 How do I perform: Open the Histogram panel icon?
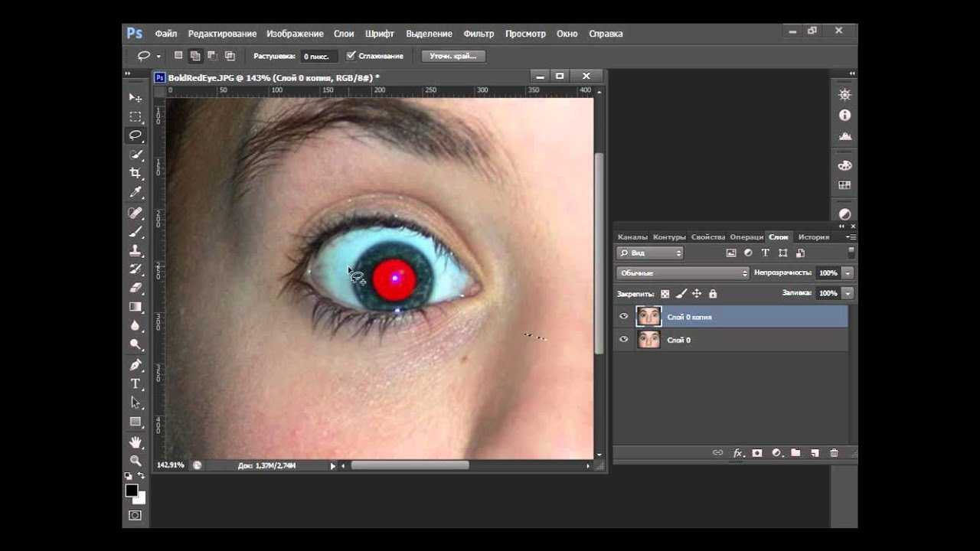click(844, 135)
